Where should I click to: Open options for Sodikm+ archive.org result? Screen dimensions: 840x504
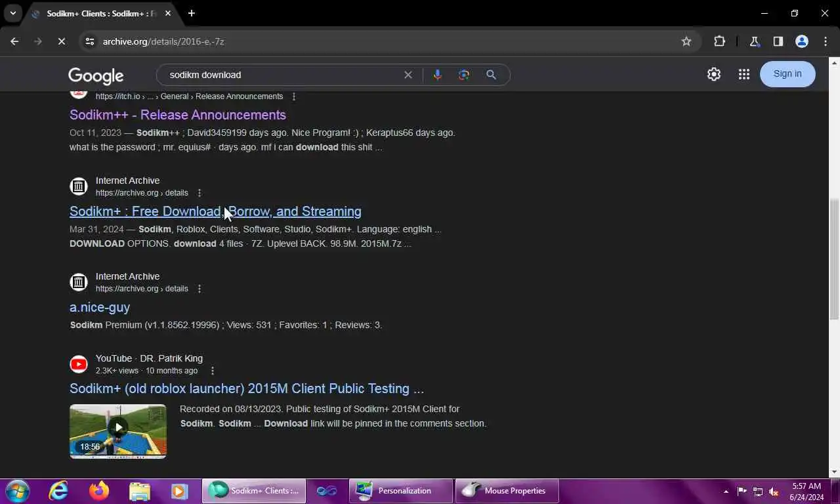[199, 193]
